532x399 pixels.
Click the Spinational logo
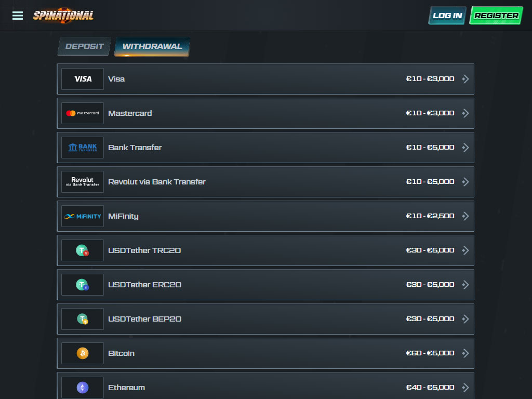63,15
